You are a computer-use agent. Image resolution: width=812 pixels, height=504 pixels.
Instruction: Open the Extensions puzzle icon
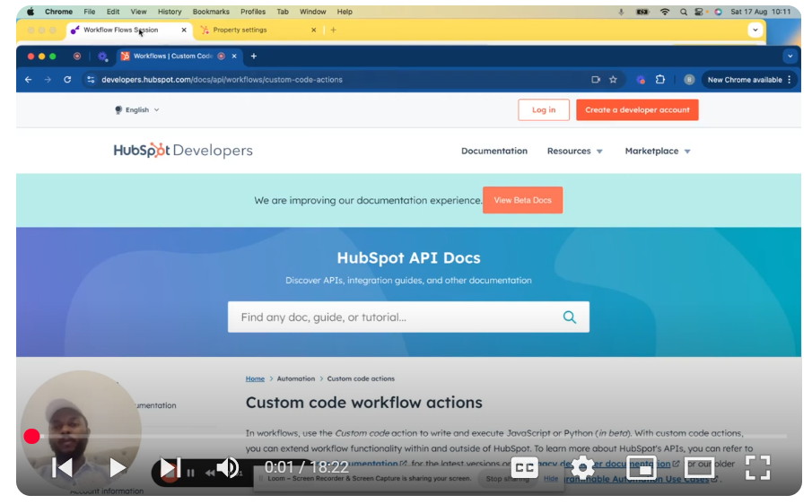click(659, 80)
